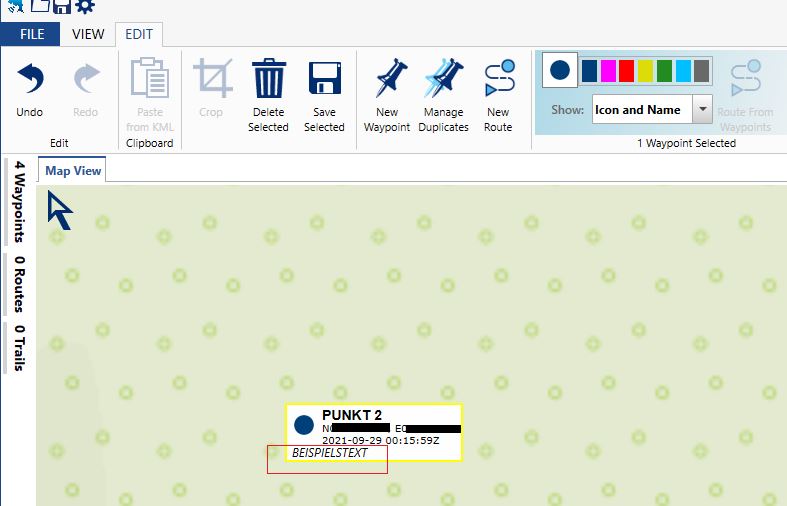Delete the selected waypoint with trash icon
Image resolution: width=787 pixels, height=506 pixels.
click(268, 80)
